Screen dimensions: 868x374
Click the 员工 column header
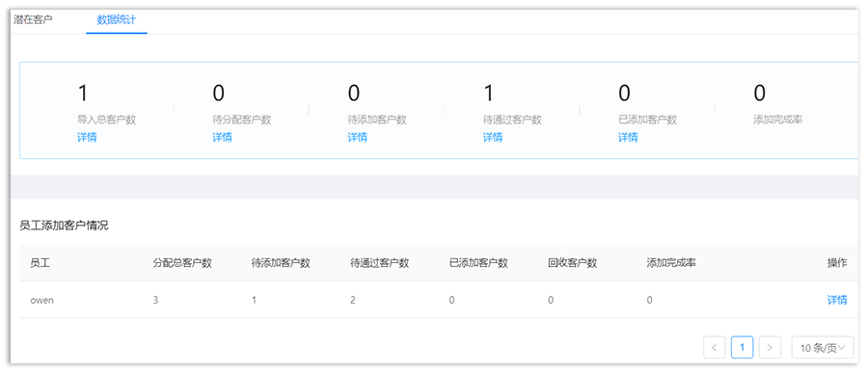click(x=40, y=263)
